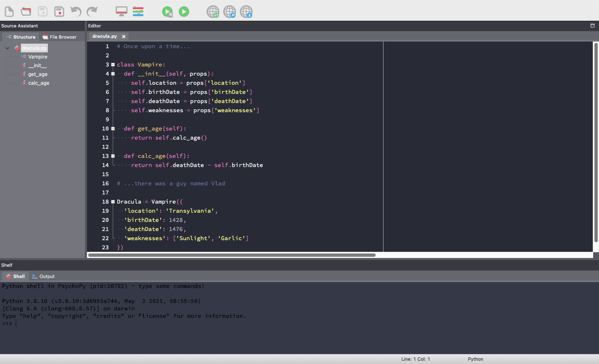Screen dimensions: 599x364
Task: Open the Monitor Center
Action: [121, 12]
